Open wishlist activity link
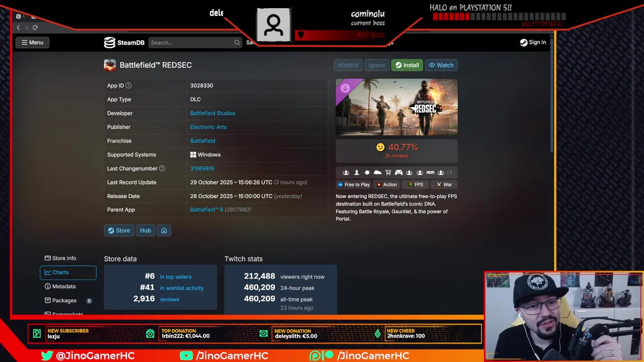This screenshot has width=644, height=362. (182, 288)
